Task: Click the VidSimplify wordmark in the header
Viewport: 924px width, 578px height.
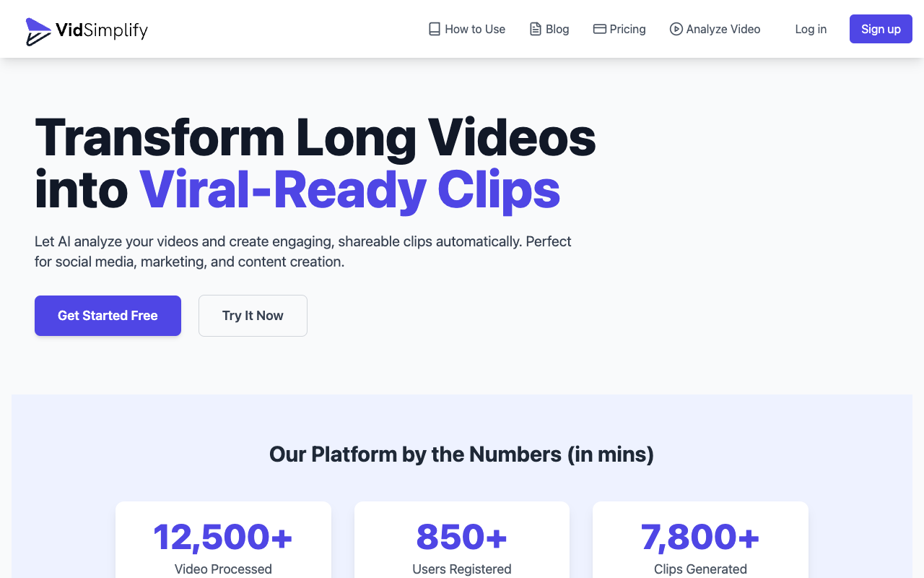Action: 103,31
